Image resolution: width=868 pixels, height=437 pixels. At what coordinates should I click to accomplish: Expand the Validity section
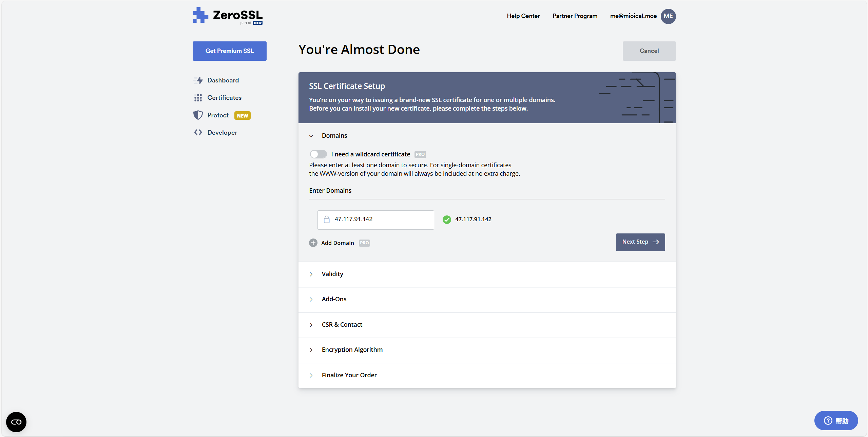coord(332,274)
